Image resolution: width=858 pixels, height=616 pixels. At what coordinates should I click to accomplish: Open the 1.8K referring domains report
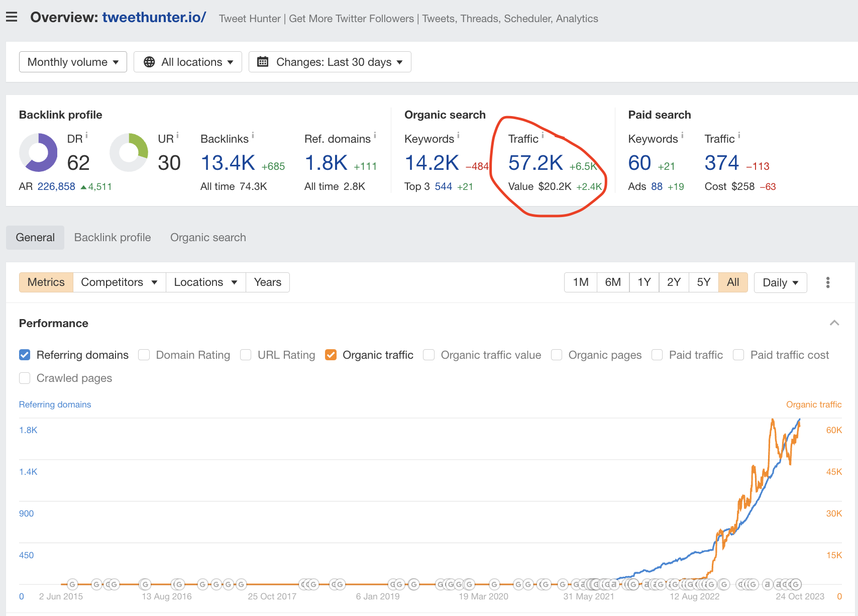point(326,163)
